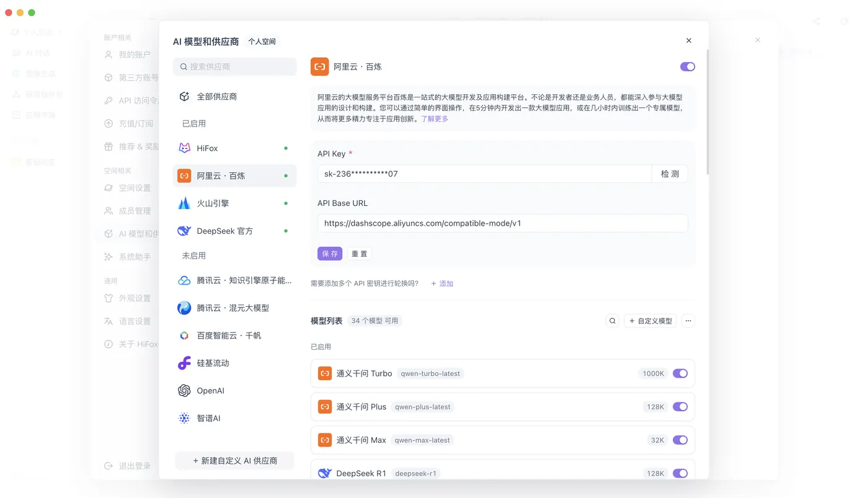This screenshot has height=498, width=868.
Task: Click the + 添加 link for more API keys
Action: 442,283
